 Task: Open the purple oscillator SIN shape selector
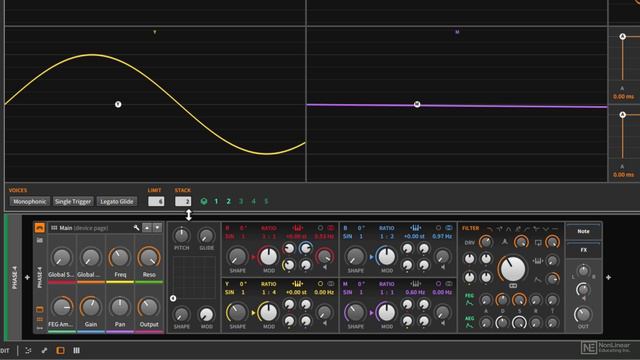click(x=347, y=292)
